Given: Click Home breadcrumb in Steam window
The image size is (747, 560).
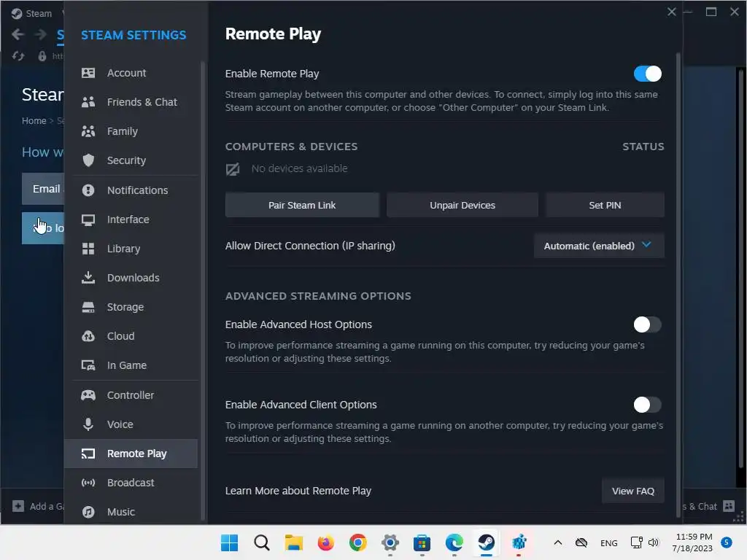Looking at the screenshot, I should (34, 121).
